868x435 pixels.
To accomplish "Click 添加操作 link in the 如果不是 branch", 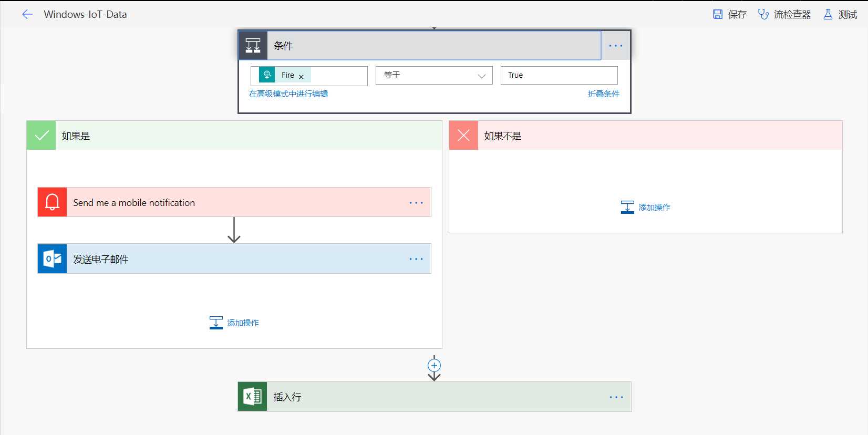I will [x=654, y=208].
